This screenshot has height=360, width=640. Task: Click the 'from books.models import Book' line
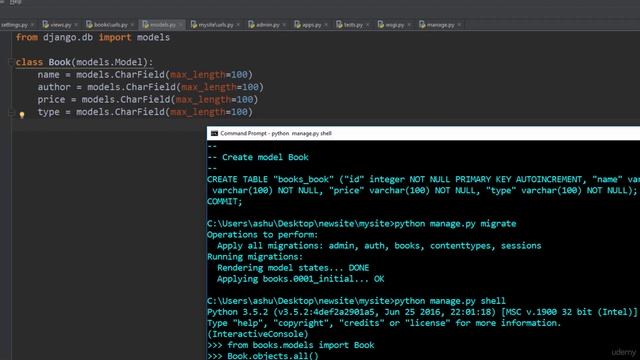(x=291, y=345)
